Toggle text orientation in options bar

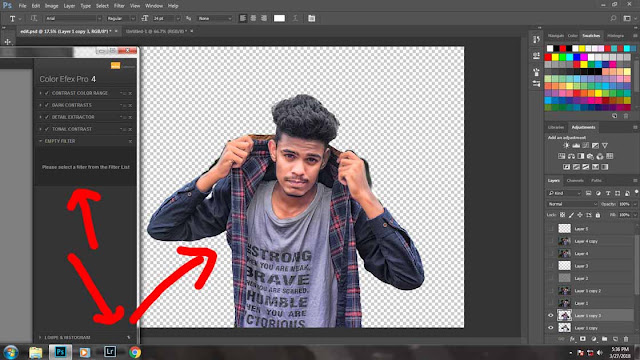click(x=34, y=18)
